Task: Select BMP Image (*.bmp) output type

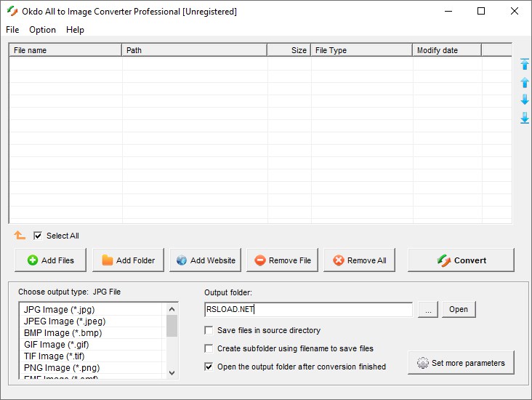Action: click(x=91, y=333)
